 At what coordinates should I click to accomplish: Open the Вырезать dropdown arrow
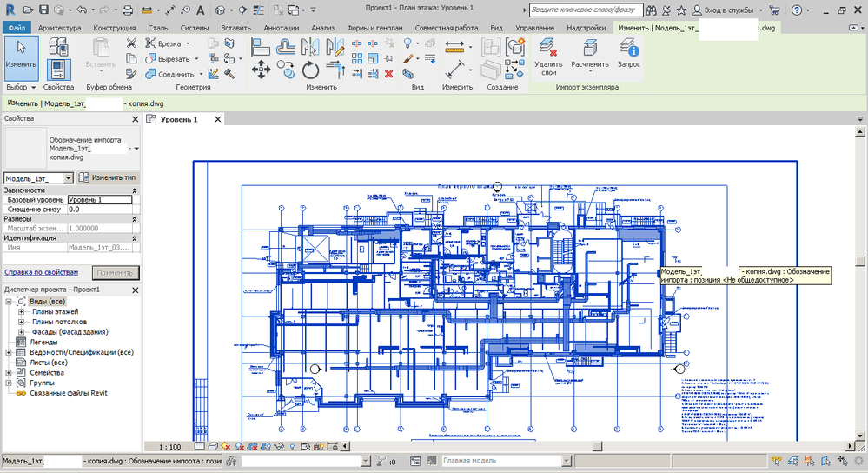click(x=196, y=59)
